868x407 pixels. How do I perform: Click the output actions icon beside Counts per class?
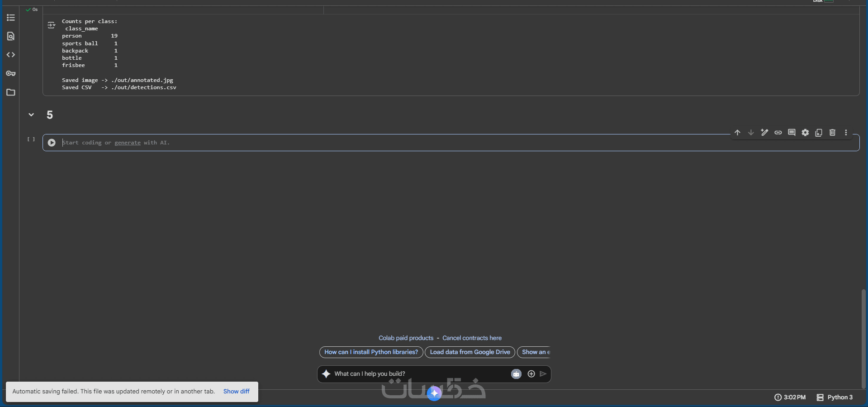(x=52, y=25)
